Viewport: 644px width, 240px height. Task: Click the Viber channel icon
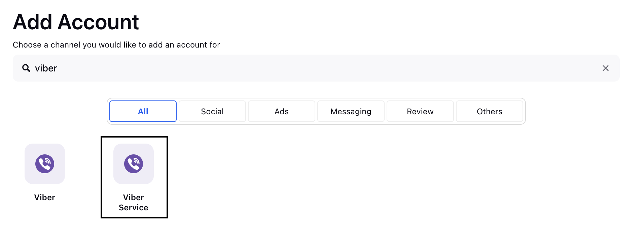[x=45, y=164]
